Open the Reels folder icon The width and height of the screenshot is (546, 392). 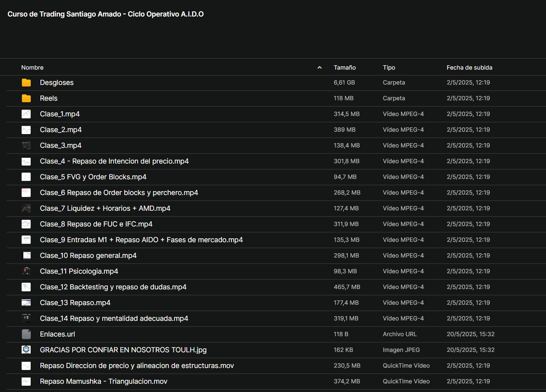click(26, 98)
